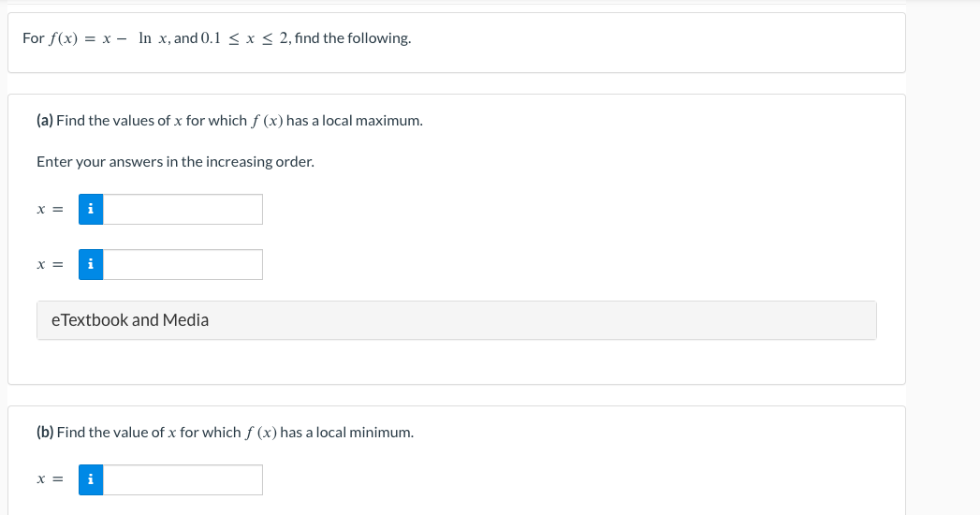Screen dimensions: 980x515
Task: Click the 'Enter your answers in the increasing order' text
Action: point(176,162)
